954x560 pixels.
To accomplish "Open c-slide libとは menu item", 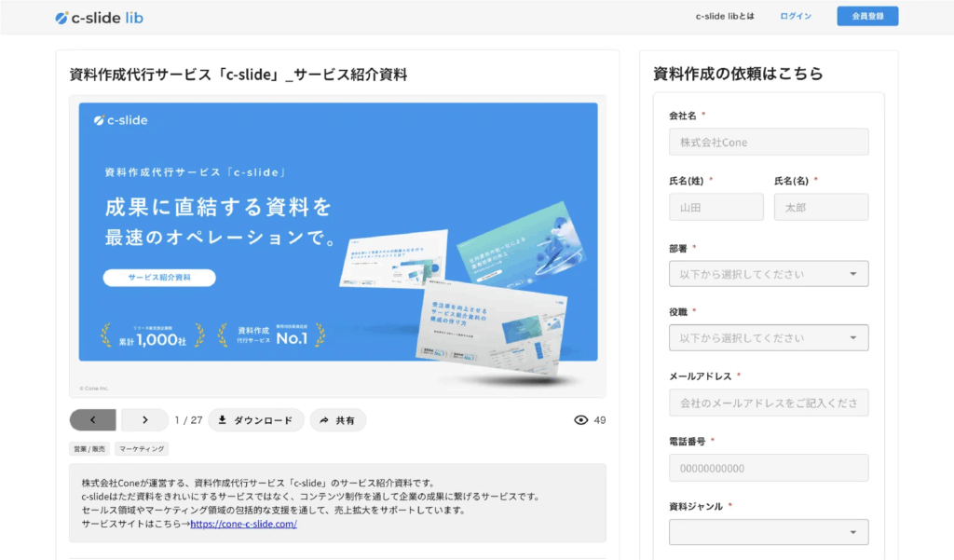I will click(x=725, y=17).
